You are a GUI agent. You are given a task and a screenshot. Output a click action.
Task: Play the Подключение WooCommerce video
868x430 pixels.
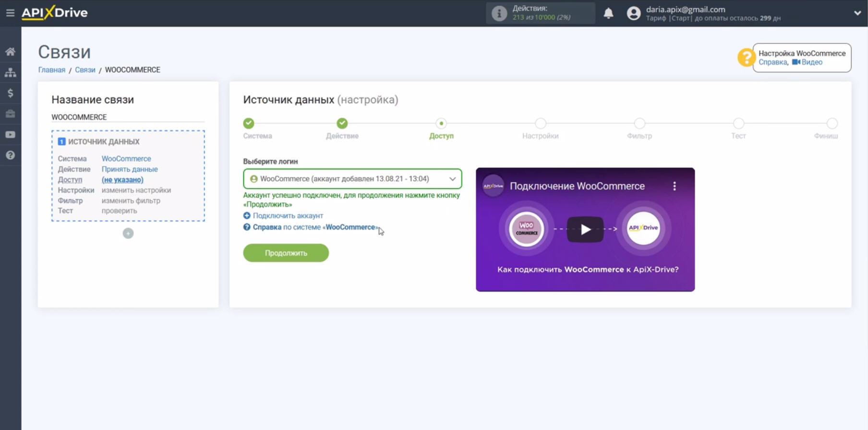coord(585,229)
